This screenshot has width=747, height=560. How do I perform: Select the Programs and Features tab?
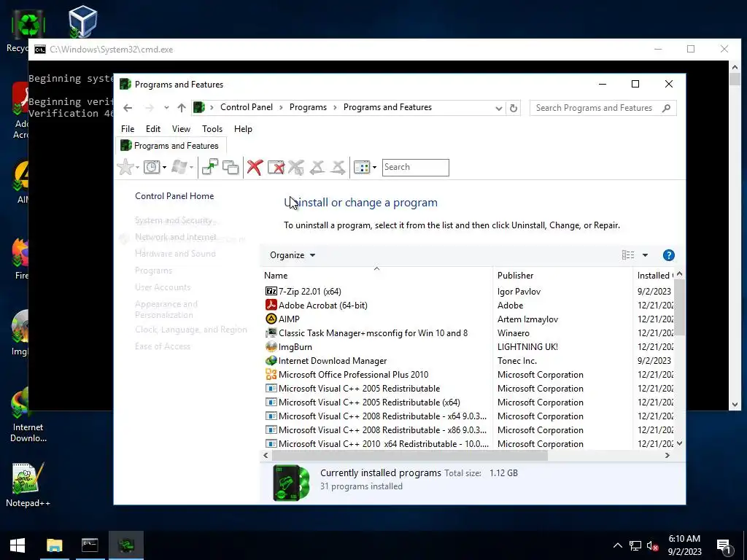click(x=171, y=146)
